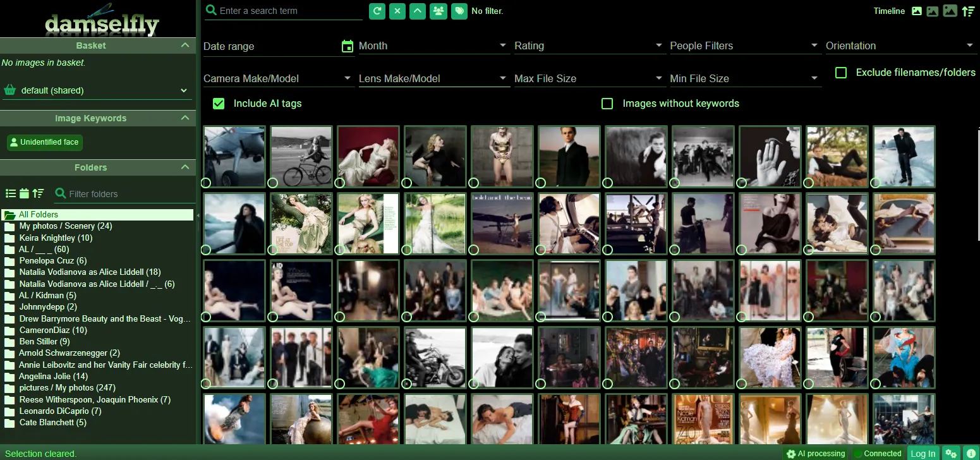Expand the Camera Make/Model dropdown
The height and width of the screenshot is (460, 980).
click(x=277, y=78)
